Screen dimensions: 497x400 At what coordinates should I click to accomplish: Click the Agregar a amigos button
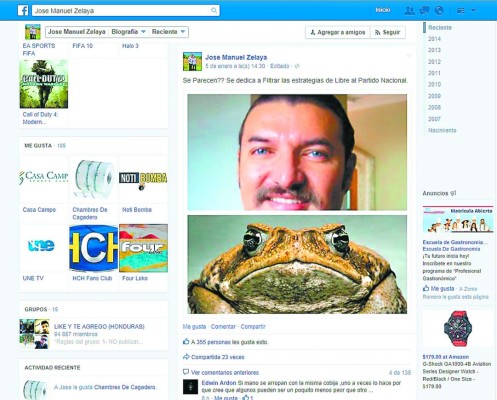[x=338, y=32]
